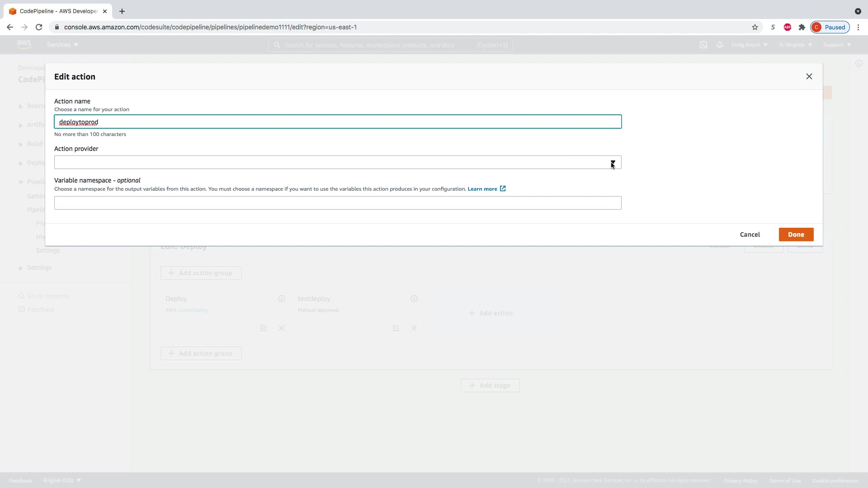Open the tab search dropdown arrow

click(x=858, y=11)
